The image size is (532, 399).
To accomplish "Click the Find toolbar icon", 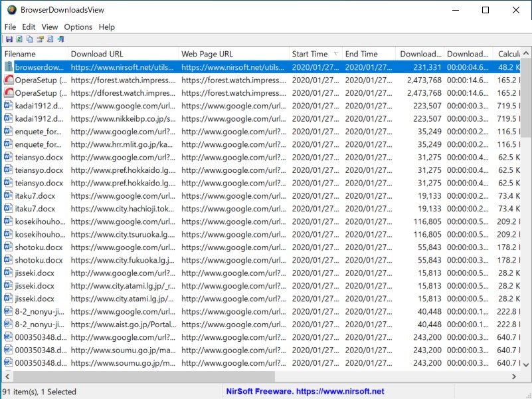I will click(50, 39).
